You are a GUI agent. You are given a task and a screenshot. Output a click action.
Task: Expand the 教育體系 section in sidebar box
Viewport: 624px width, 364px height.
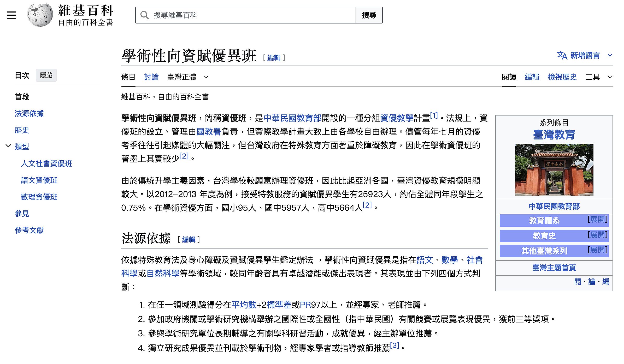coord(597,220)
